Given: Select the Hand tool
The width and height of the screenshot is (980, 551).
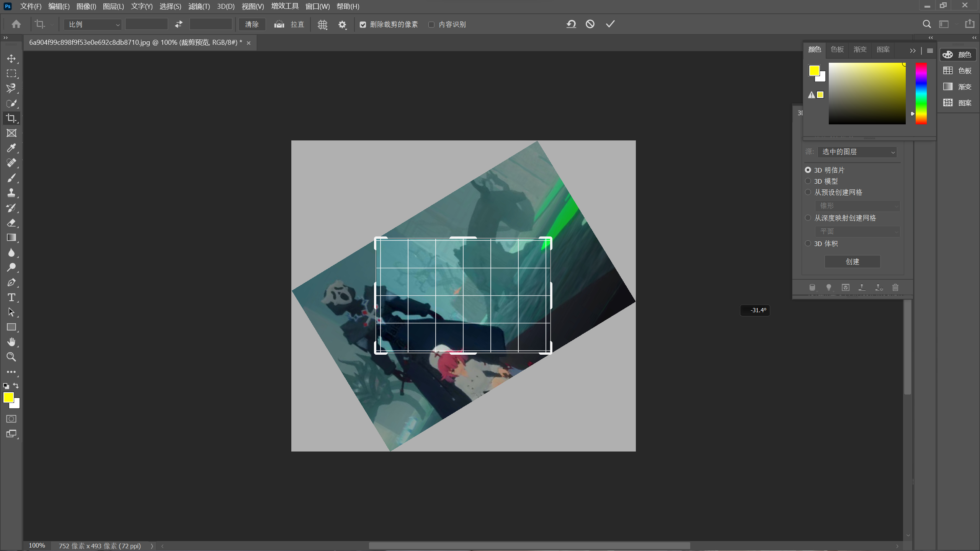Looking at the screenshot, I should tap(11, 342).
